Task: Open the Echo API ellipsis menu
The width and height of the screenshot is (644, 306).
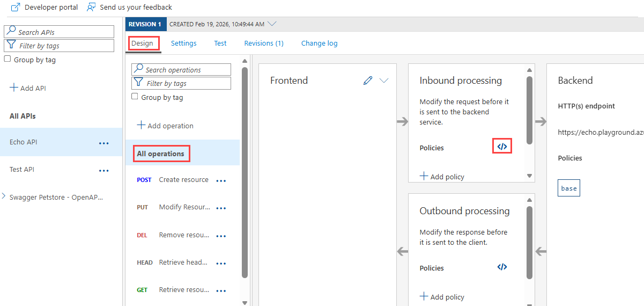Action: 103,143
